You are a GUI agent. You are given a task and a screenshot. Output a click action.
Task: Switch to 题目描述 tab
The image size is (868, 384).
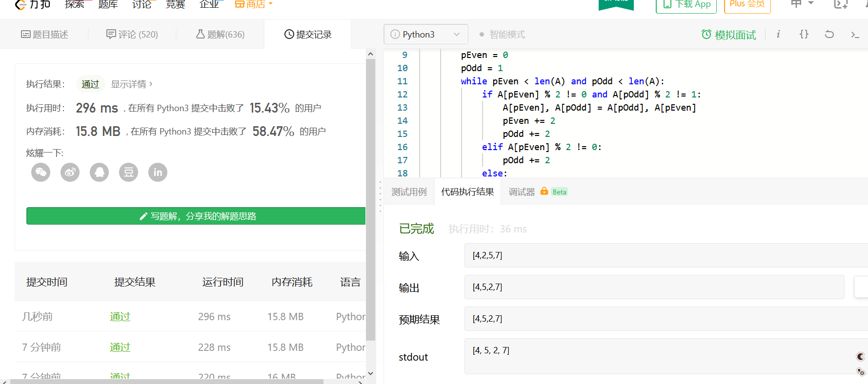[44, 34]
